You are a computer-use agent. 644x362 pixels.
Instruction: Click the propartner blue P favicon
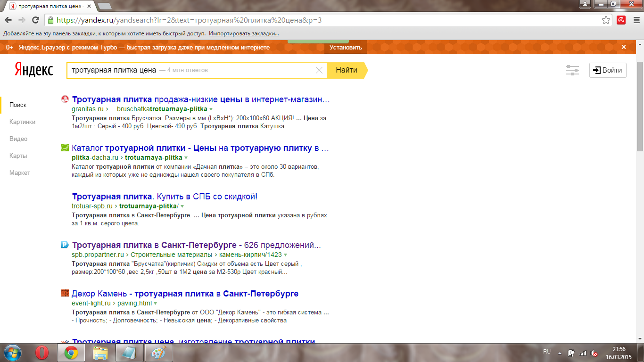(x=65, y=245)
